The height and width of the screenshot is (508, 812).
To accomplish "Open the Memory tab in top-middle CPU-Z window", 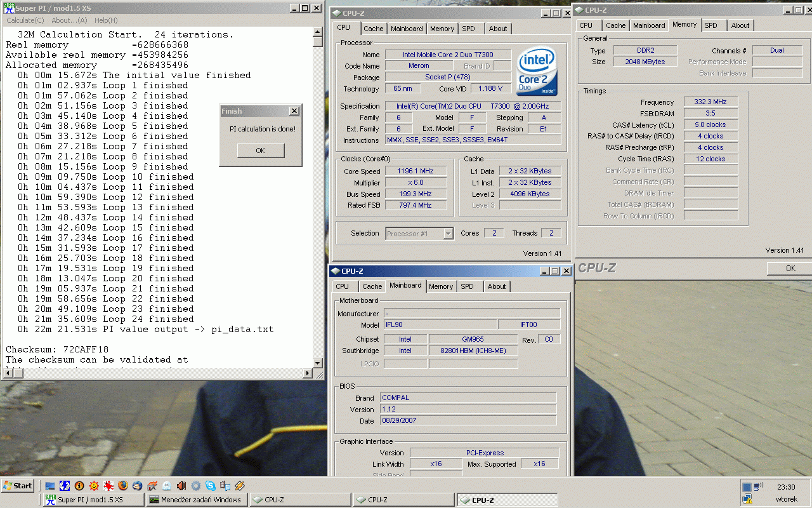I will [x=442, y=29].
